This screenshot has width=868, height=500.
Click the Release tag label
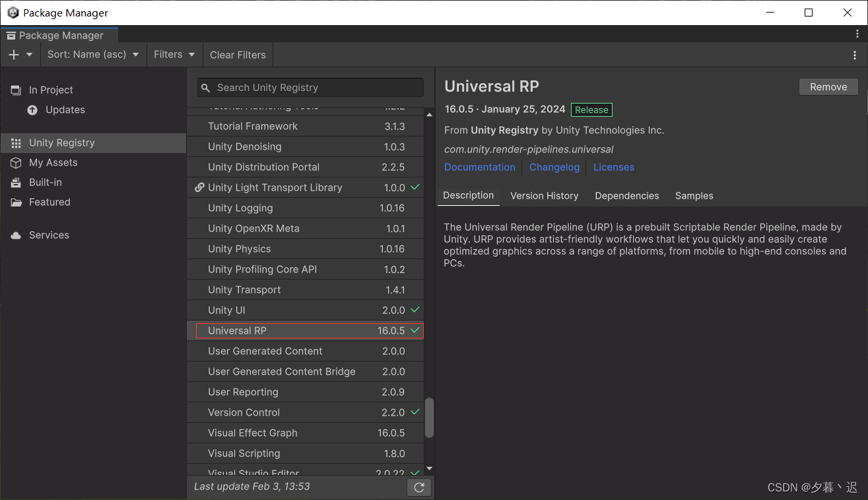click(591, 110)
